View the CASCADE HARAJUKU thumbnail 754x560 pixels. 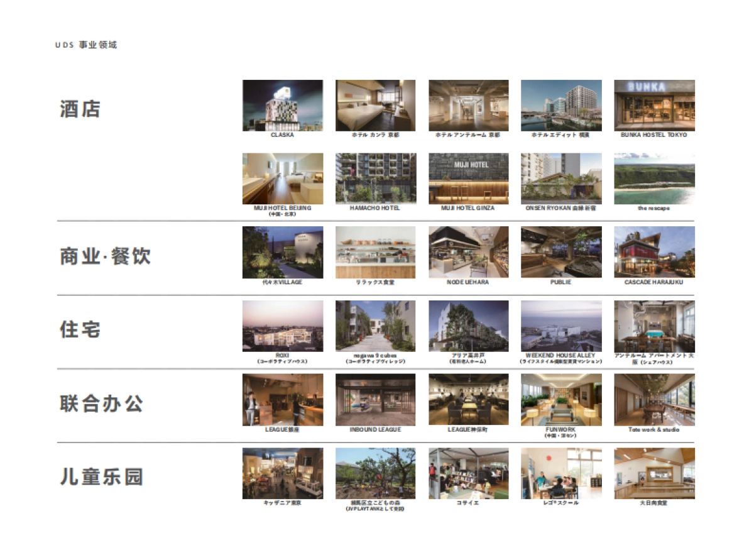pos(654,252)
